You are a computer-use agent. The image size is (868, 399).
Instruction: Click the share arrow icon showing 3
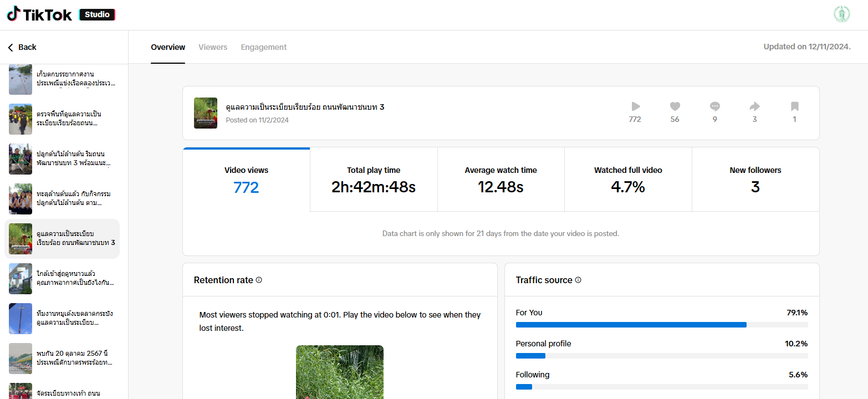pos(754,106)
